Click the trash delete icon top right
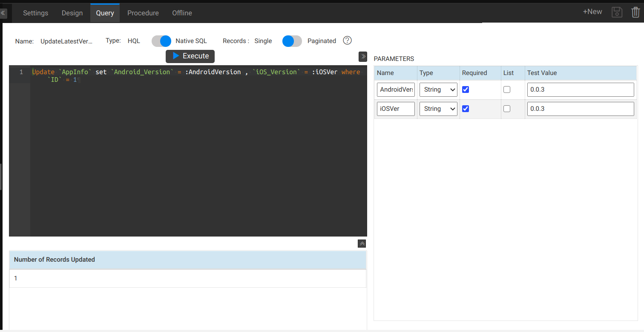 [636, 12]
